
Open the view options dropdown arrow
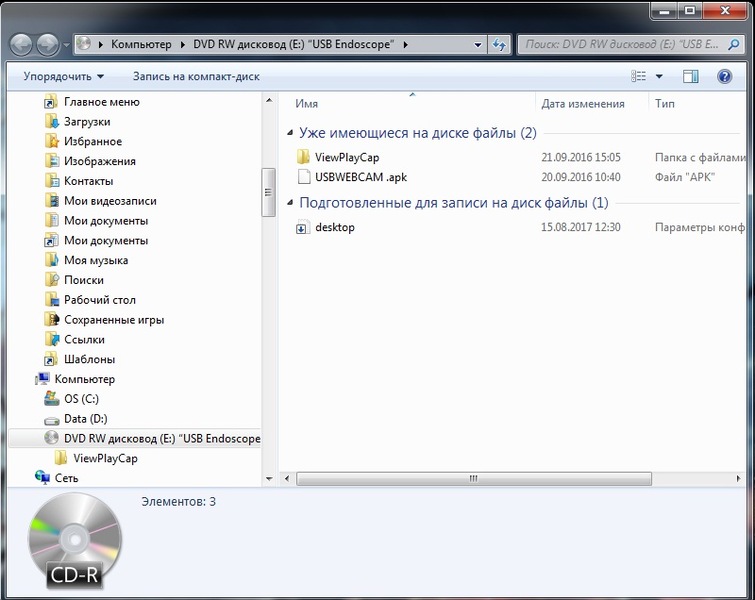click(x=659, y=76)
